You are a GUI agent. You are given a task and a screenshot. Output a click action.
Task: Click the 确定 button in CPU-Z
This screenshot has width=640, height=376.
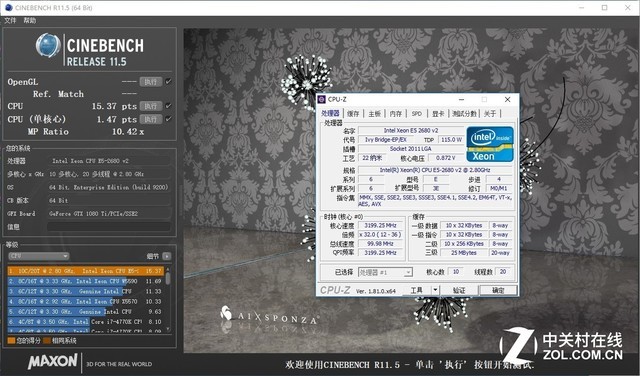coord(498,290)
